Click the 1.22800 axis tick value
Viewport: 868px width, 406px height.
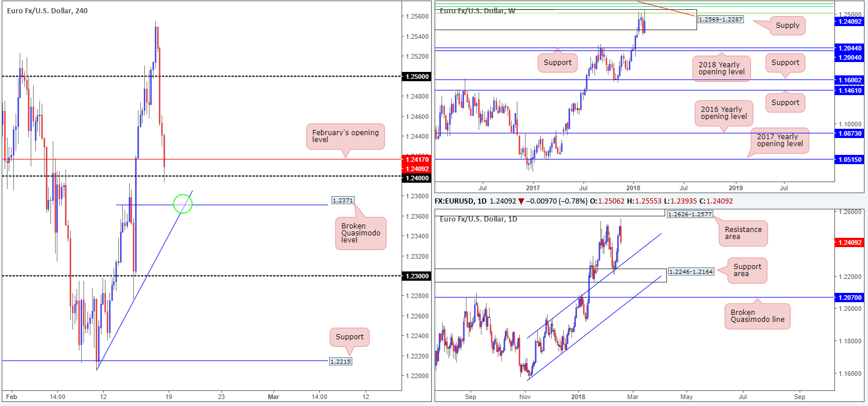pyautogui.click(x=418, y=296)
